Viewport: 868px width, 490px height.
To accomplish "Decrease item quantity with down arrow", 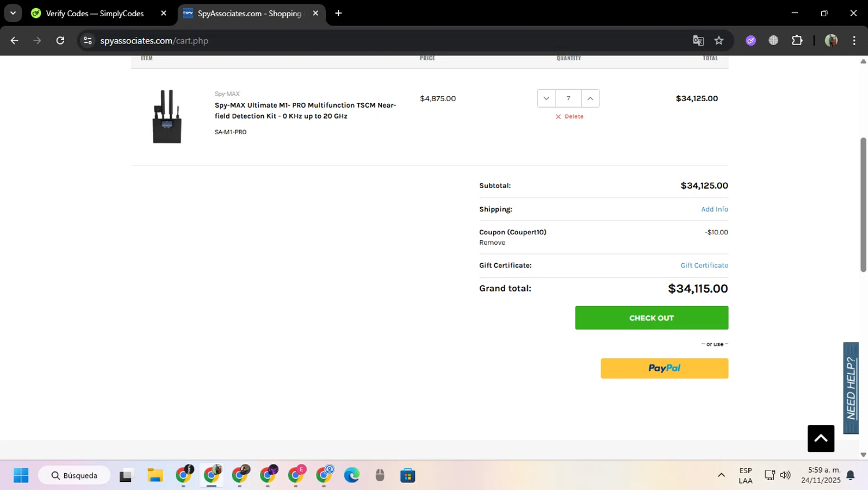I will pyautogui.click(x=546, y=98).
